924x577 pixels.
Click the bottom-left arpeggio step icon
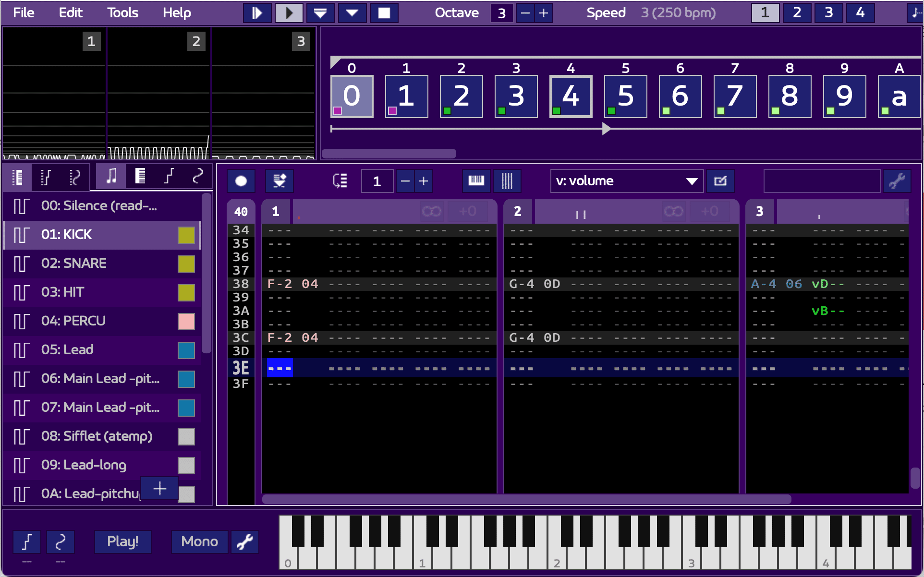point(27,542)
